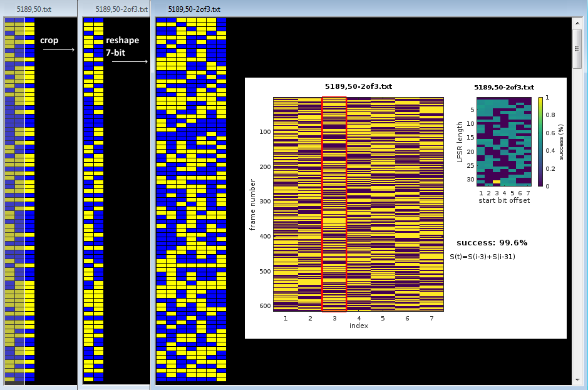Click the vertical scrollbar up arrow

[x=577, y=23]
